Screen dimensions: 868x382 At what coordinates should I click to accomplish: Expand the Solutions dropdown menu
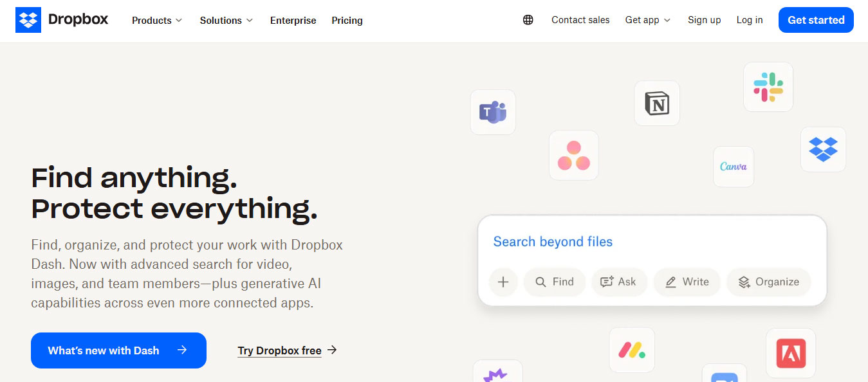coord(226,21)
